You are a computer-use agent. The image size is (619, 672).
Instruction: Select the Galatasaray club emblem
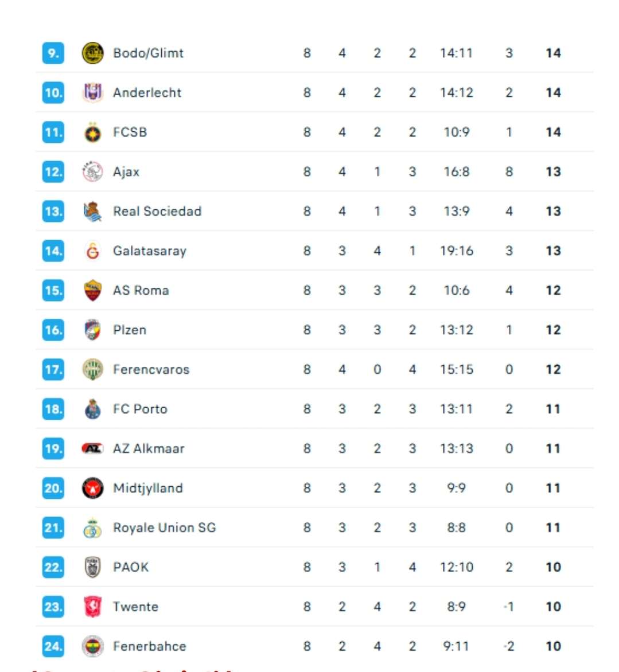coord(92,251)
